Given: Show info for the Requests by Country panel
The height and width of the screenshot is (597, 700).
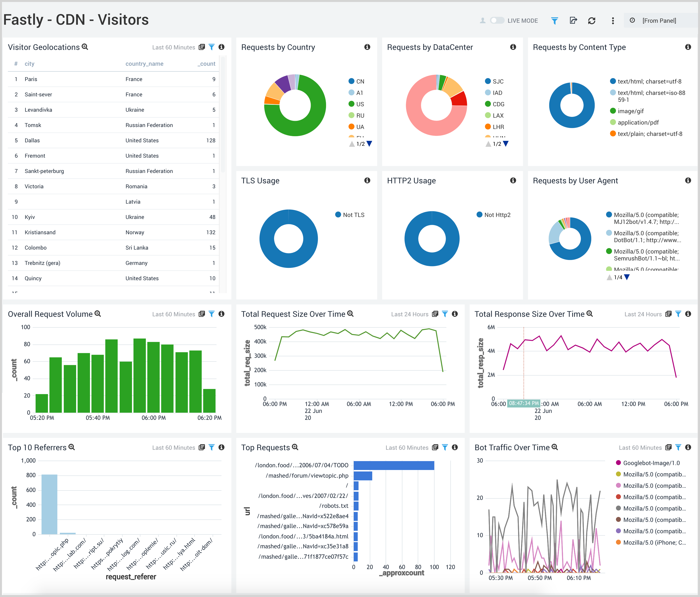Looking at the screenshot, I should point(367,47).
